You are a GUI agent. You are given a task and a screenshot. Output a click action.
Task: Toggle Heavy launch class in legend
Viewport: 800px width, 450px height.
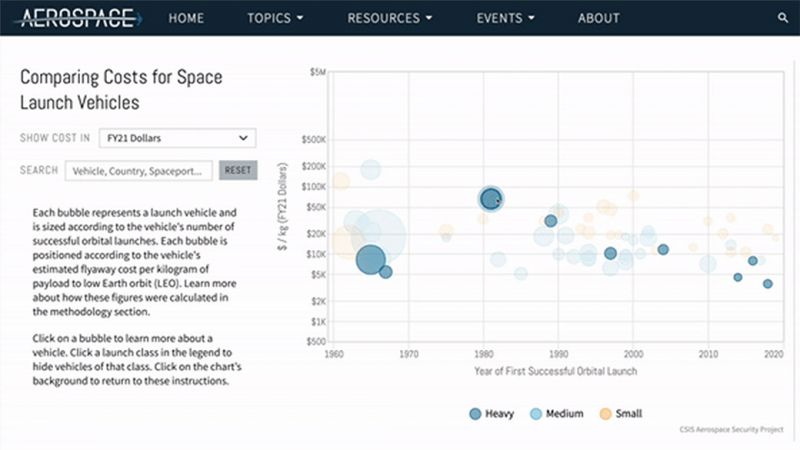pyautogui.click(x=491, y=413)
